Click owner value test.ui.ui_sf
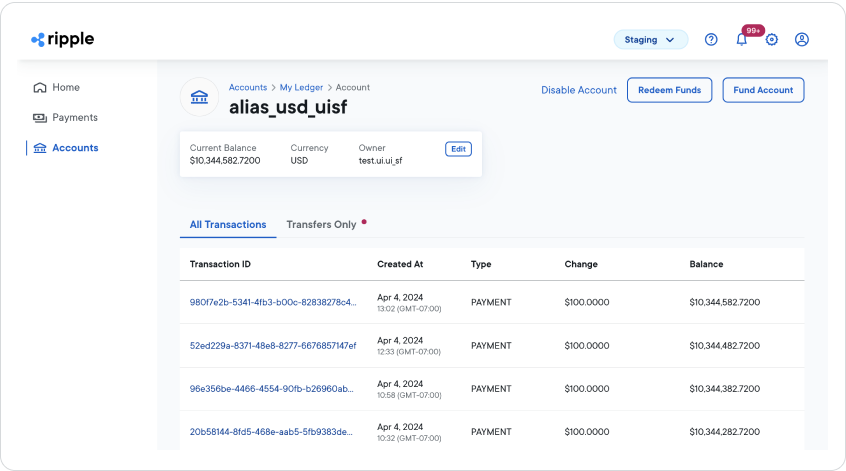The height and width of the screenshot is (471, 846). (x=380, y=161)
